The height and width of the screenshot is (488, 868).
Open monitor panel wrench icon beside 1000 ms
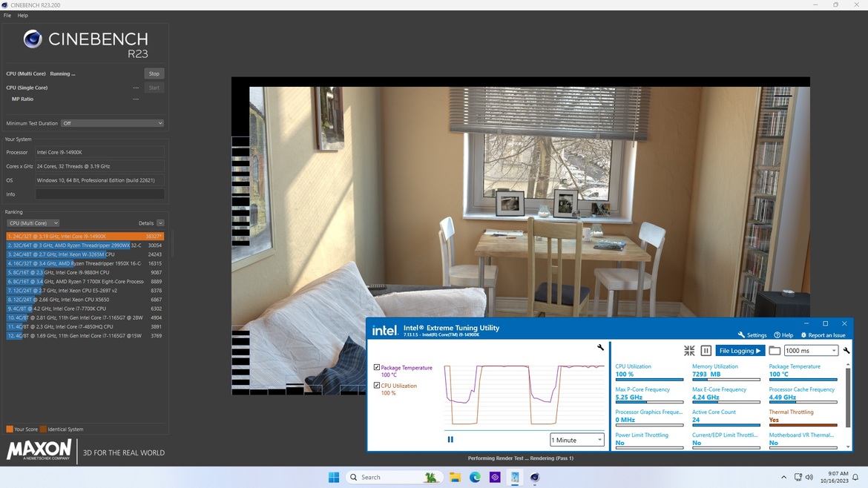(x=846, y=350)
